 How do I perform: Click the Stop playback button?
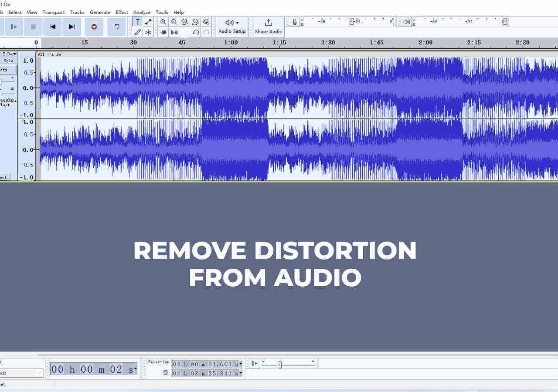click(33, 27)
